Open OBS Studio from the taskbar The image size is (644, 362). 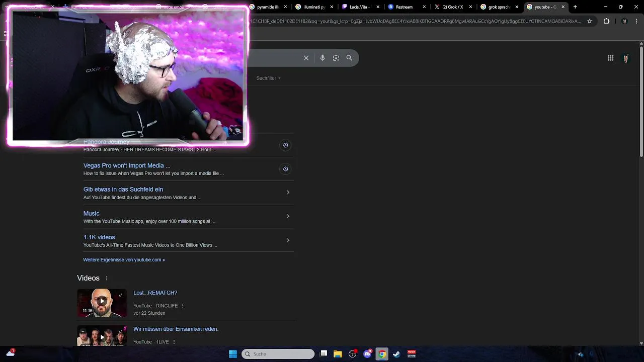353,354
